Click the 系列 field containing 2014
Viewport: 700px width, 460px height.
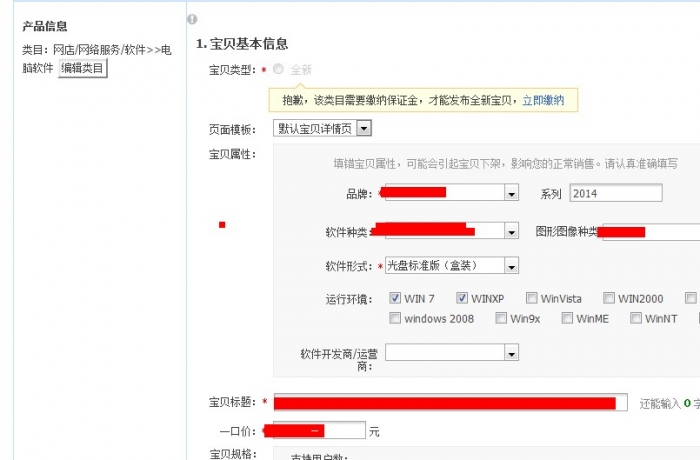(x=615, y=193)
